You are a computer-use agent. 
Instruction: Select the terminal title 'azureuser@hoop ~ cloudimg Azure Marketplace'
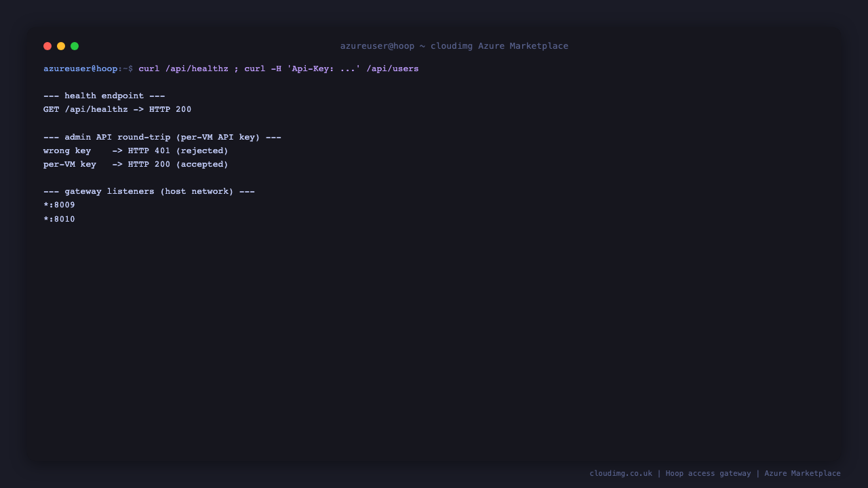coord(454,46)
